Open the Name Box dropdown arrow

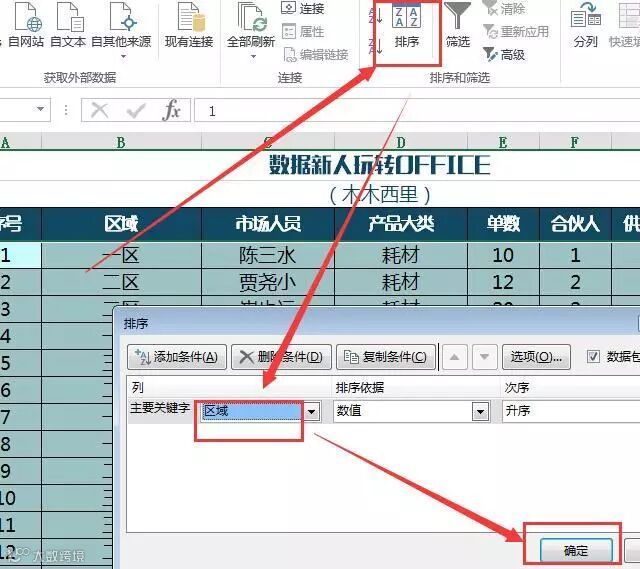pos(40,109)
